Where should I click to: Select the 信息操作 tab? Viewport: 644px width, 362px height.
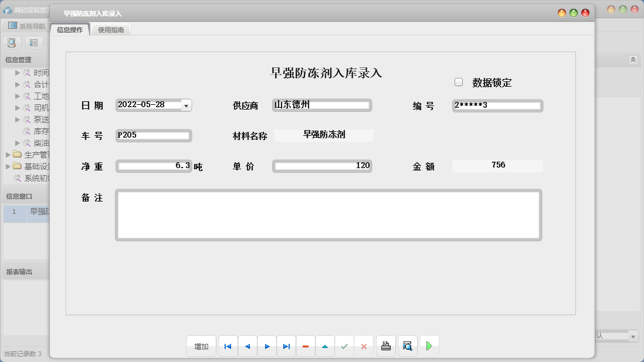point(70,28)
